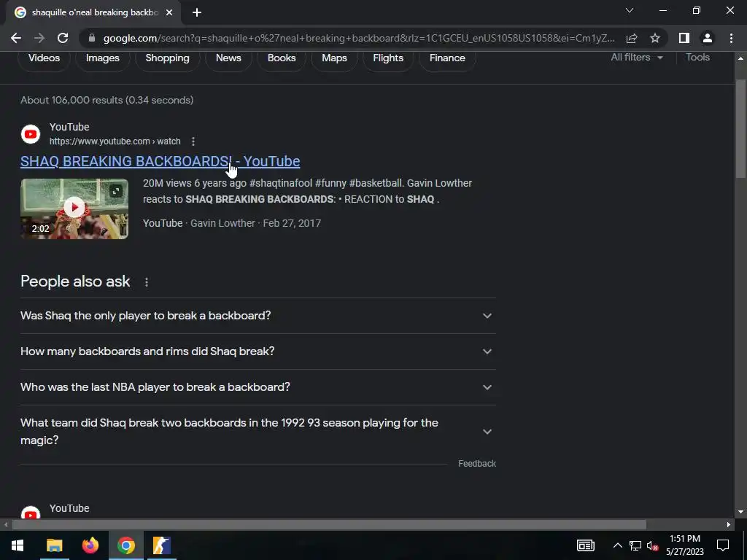Viewport: 747px width, 560px height.
Task: Open news and interests taskbar icon
Action: tap(586, 545)
